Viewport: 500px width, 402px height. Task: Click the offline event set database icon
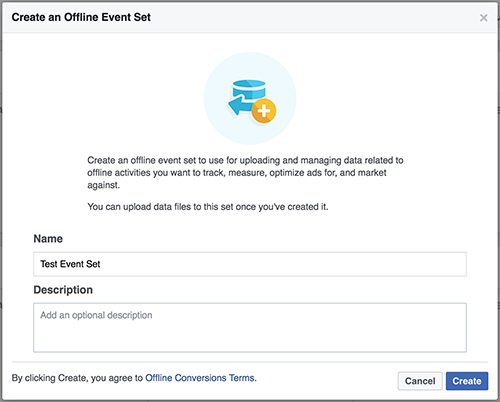point(250,98)
